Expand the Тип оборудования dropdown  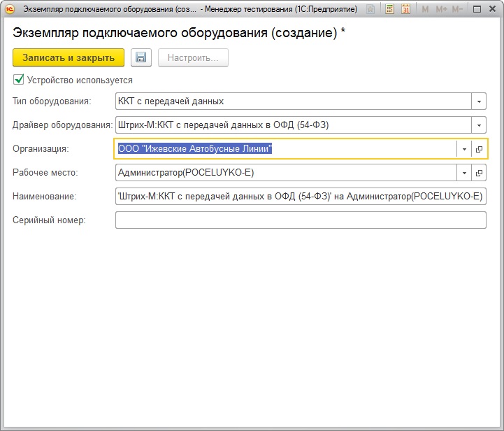pos(479,101)
